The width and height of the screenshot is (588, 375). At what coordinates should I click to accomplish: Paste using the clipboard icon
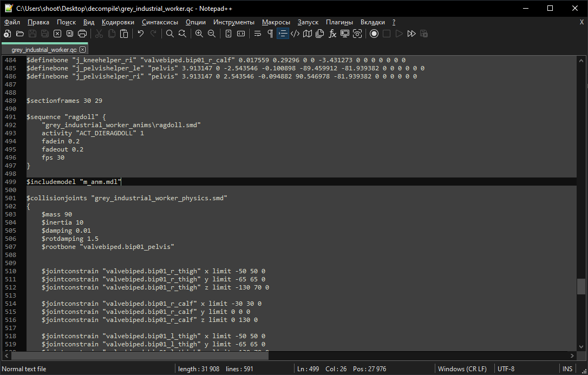124,34
